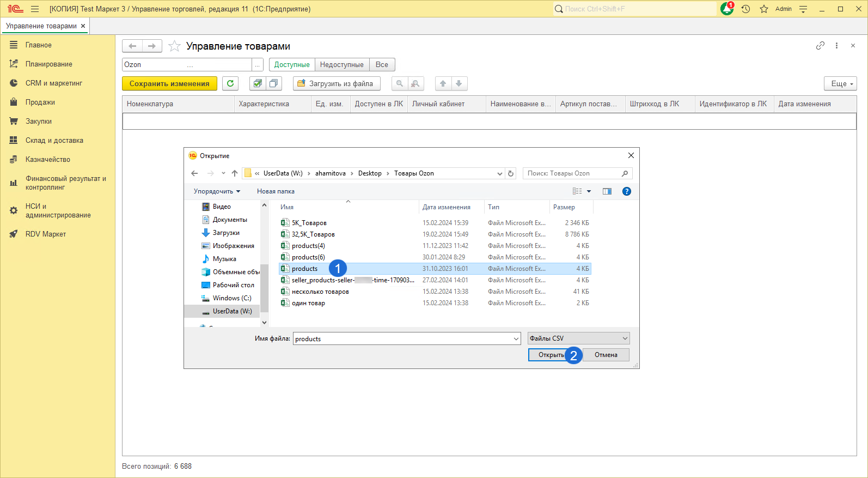868x478 pixels.
Task: Go to Склад и доставка menu section
Action: [x=54, y=141]
